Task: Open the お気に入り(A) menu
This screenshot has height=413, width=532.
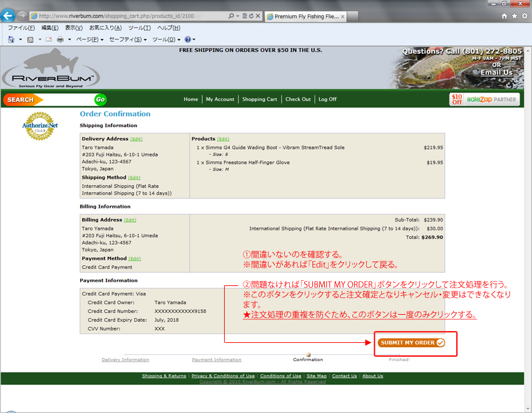Action: (x=105, y=28)
